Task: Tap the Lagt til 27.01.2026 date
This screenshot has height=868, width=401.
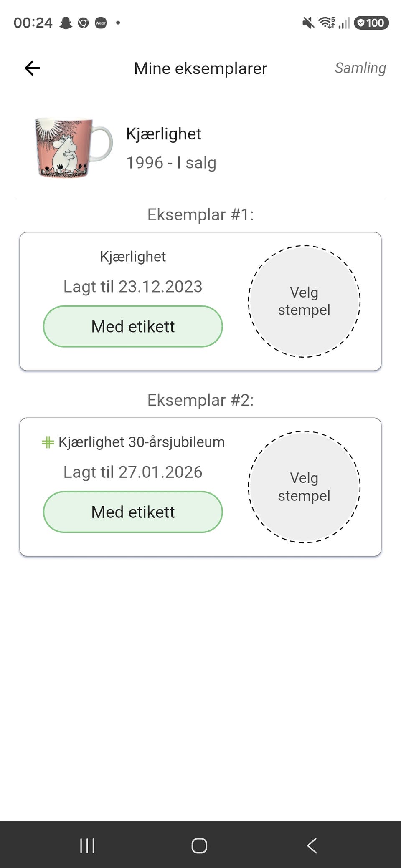Action: click(x=133, y=472)
